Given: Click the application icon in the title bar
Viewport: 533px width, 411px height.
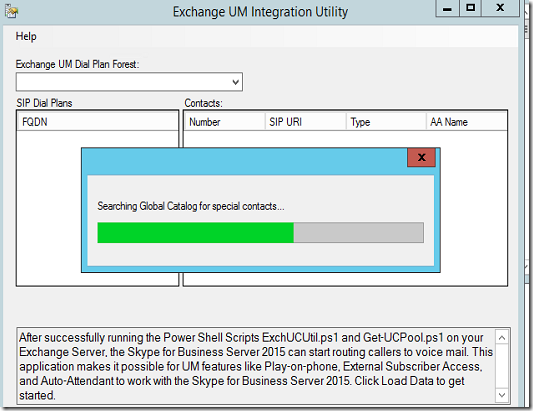Looking at the screenshot, I should pyautogui.click(x=12, y=11).
